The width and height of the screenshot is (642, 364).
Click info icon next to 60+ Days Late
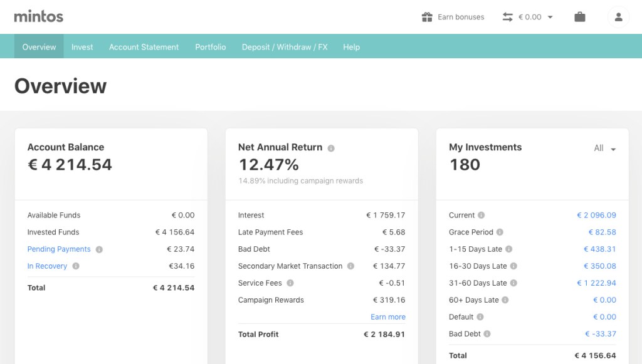click(x=505, y=300)
